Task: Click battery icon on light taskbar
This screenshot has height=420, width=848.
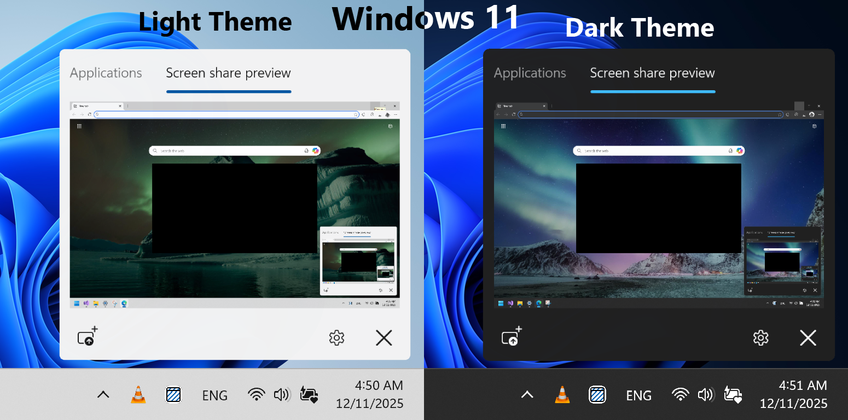Action: (x=308, y=395)
